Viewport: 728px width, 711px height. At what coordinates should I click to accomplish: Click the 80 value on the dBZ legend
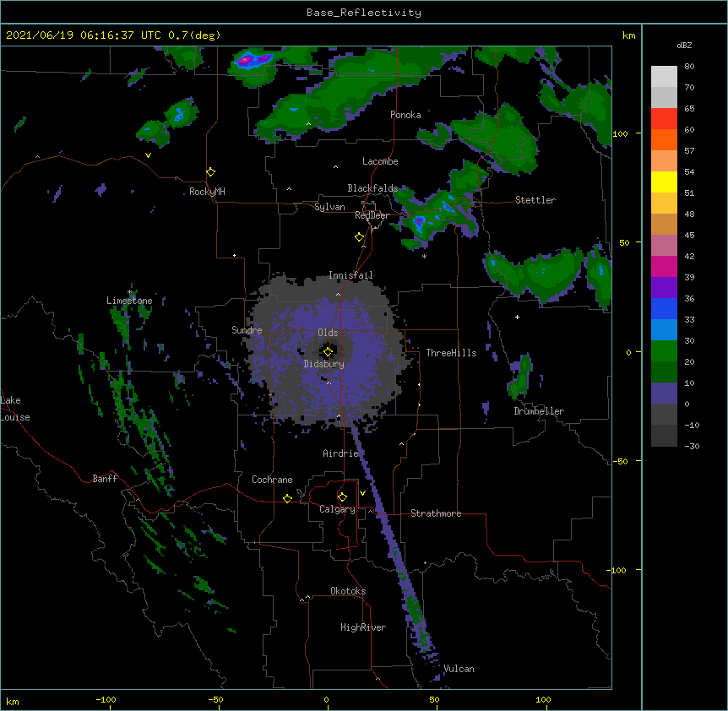click(689, 67)
